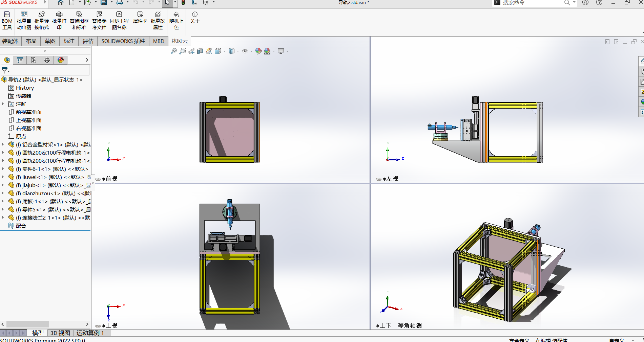Click Previous View icon
The image size is (644, 342).
pos(191,51)
